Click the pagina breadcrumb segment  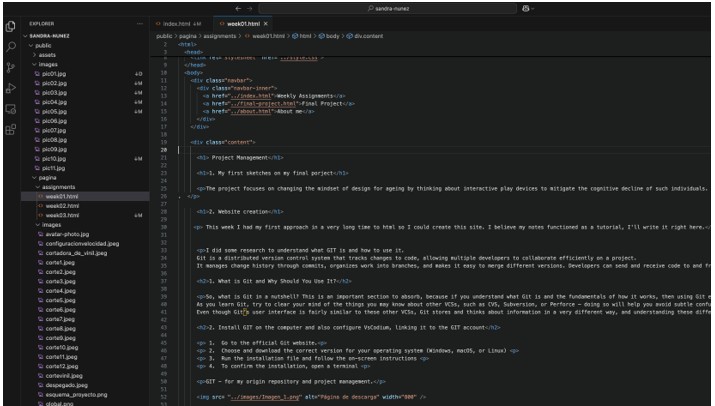187,36
